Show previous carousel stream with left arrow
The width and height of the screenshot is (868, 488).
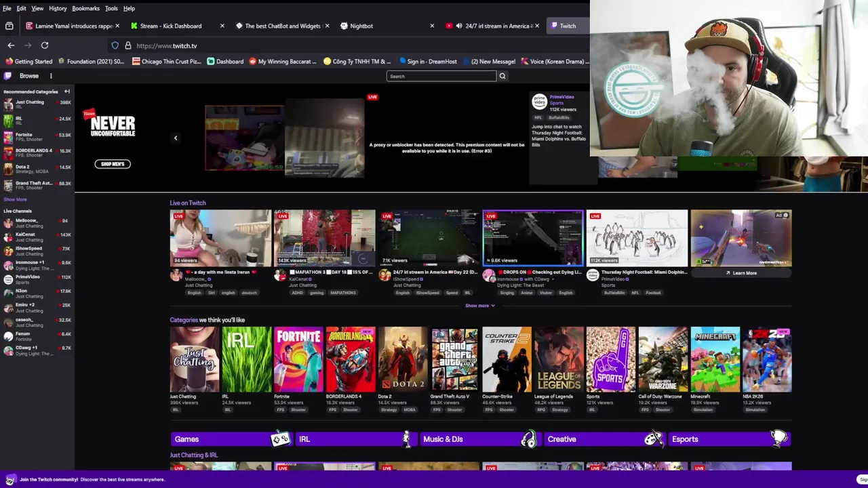176,138
